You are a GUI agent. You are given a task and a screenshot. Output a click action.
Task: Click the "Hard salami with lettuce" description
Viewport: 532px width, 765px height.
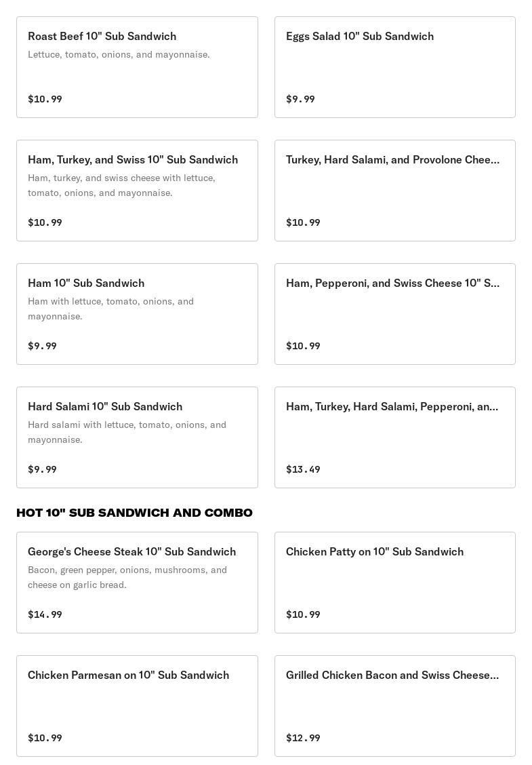tap(127, 432)
